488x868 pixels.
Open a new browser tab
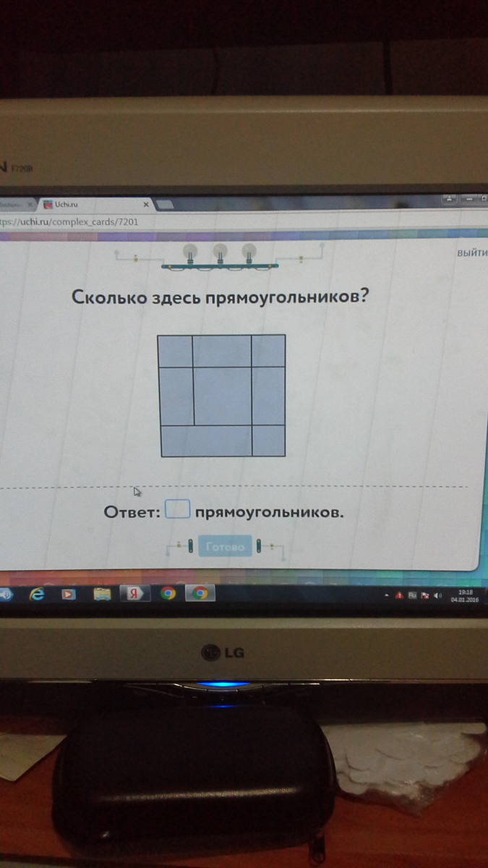coord(165,205)
